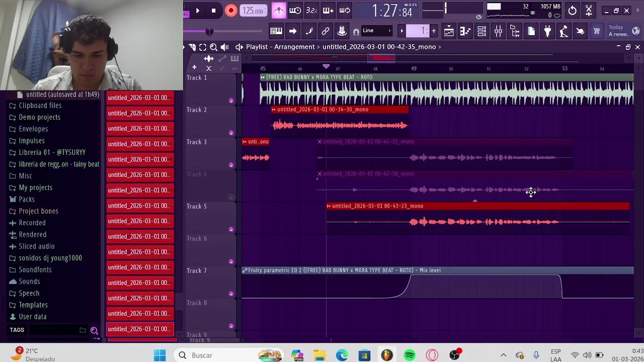Toggle wait for input before recording

(x=295, y=11)
